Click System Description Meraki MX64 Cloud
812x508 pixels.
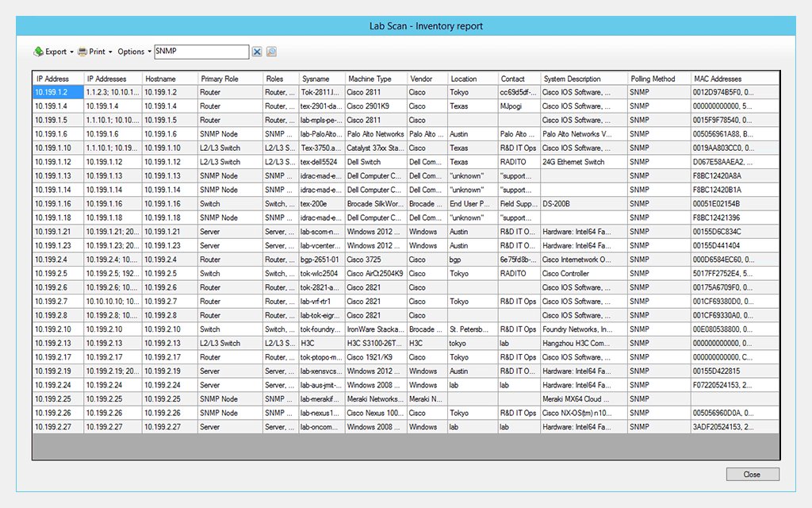pos(584,399)
